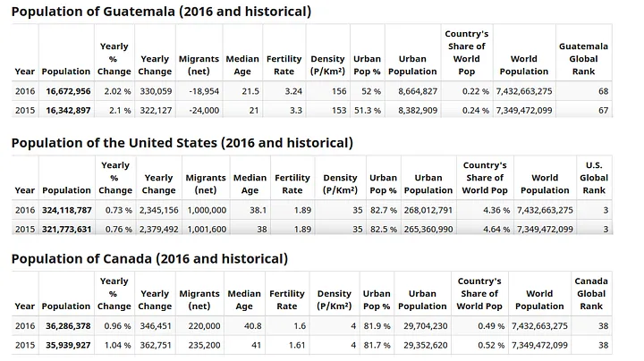644x361 pixels.
Task: Click the 'Population of Canada' heading
Action: [149, 259]
